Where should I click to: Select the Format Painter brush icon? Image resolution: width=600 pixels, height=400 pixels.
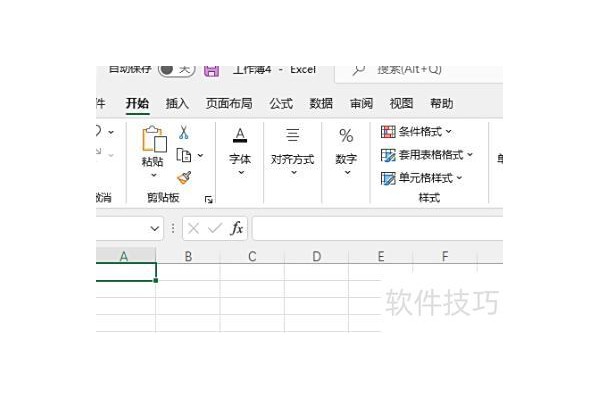coord(184,178)
